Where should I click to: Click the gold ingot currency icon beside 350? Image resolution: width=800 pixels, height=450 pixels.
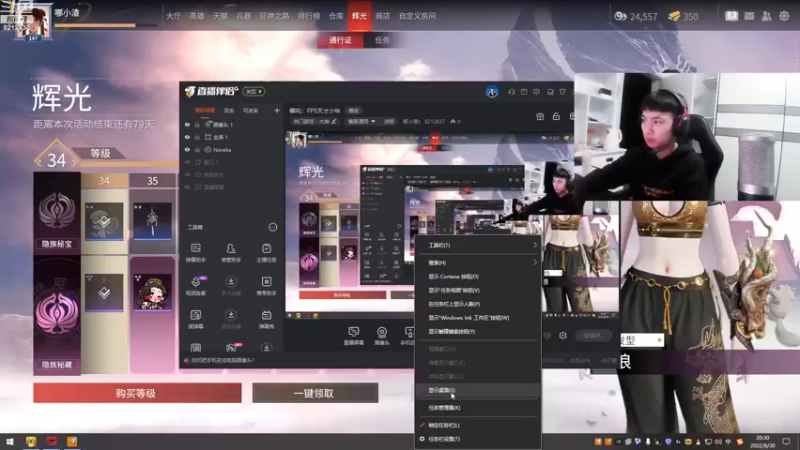674,16
